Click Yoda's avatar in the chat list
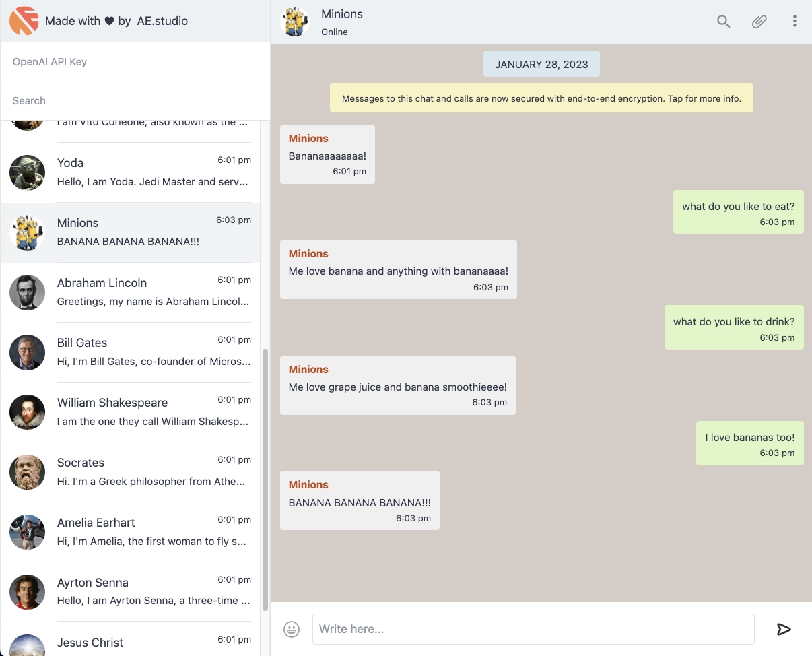The height and width of the screenshot is (656, 812). pos(27,172)
